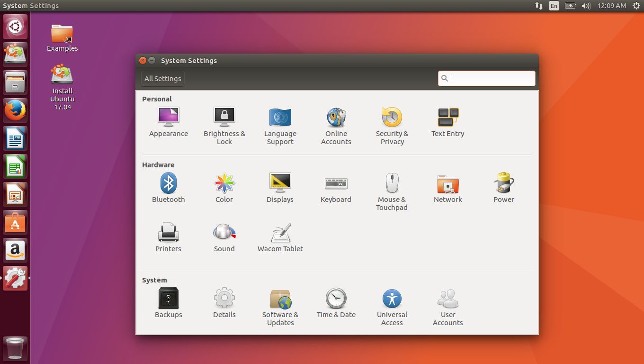
Task: Open the Appearance settings
Action: point(169,122)
